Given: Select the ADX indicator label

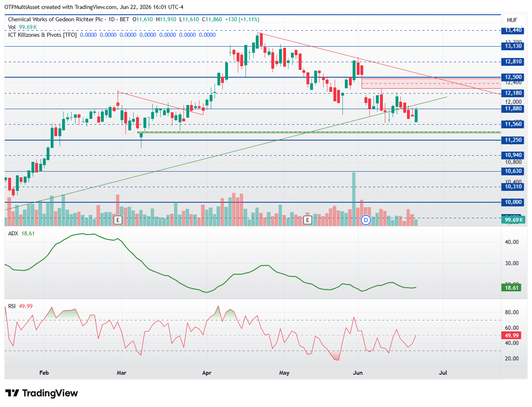Looking at the screenshot, I should click(x=13, y=233).
